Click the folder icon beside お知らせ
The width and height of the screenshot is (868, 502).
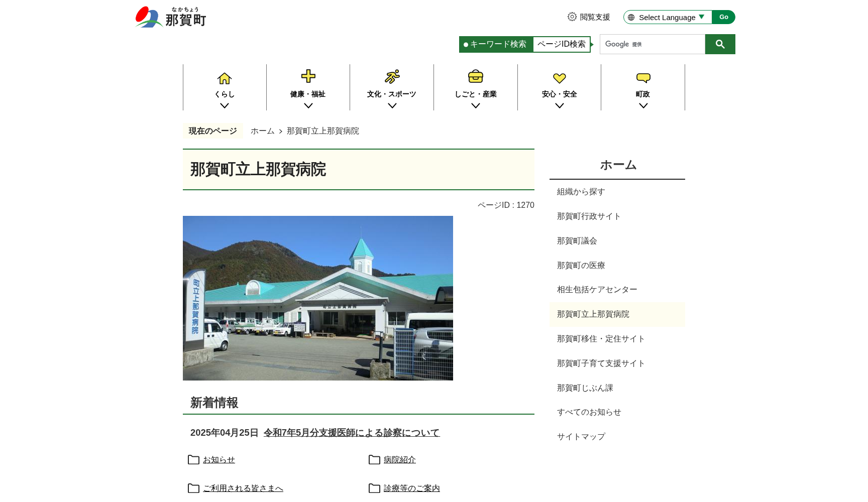click(x=193, y=460)
